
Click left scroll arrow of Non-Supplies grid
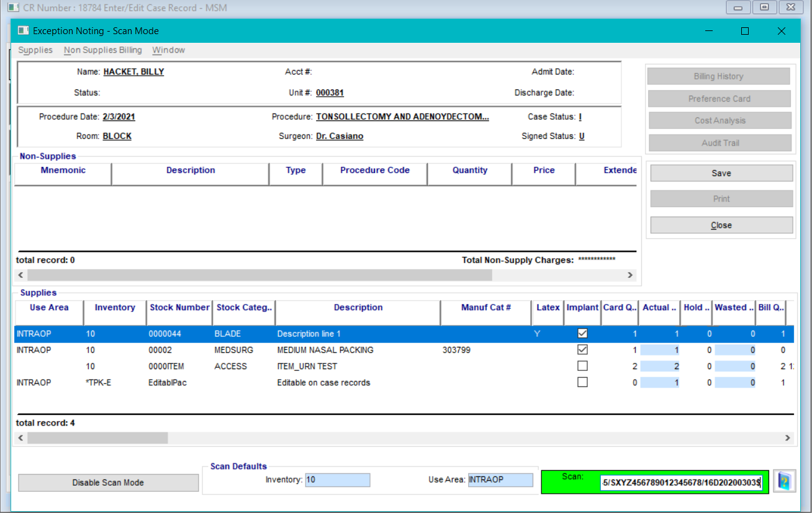pyautogui.click(x=20, y=275)
